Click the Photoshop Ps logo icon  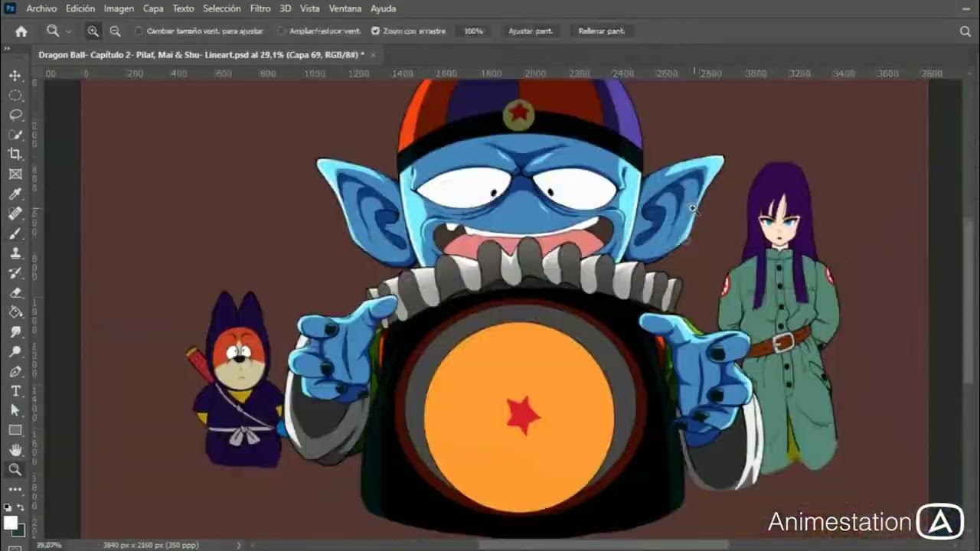coord(10,8)
